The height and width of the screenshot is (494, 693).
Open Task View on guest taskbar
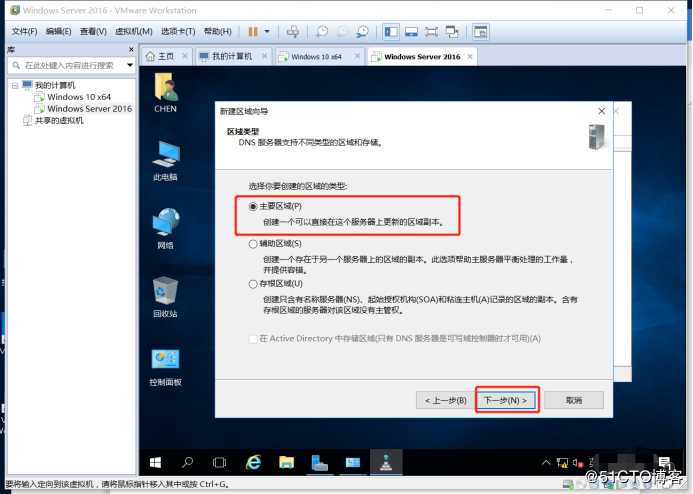coord(219,463)
